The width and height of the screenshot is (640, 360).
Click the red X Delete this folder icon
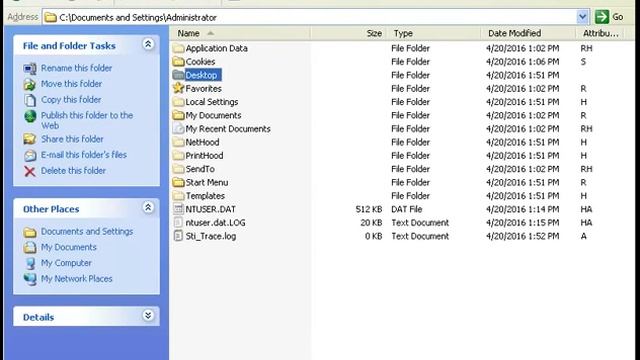coord(30,171)
